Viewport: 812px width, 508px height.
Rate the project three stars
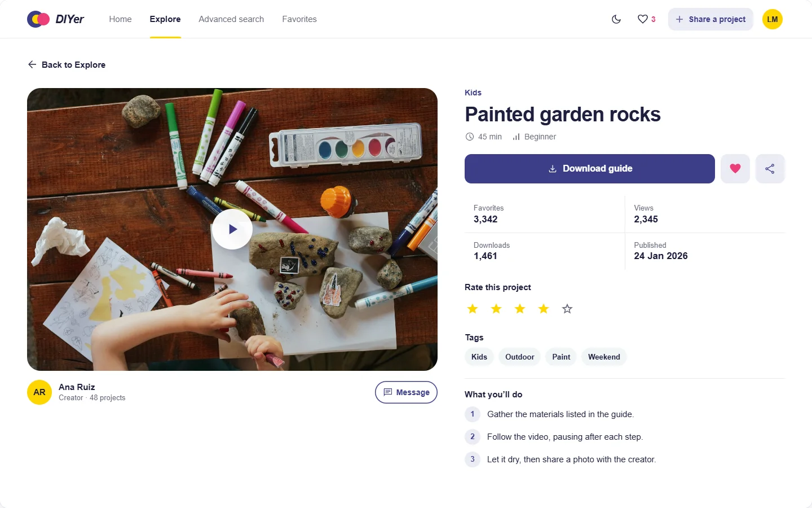[x=520, y=309]
